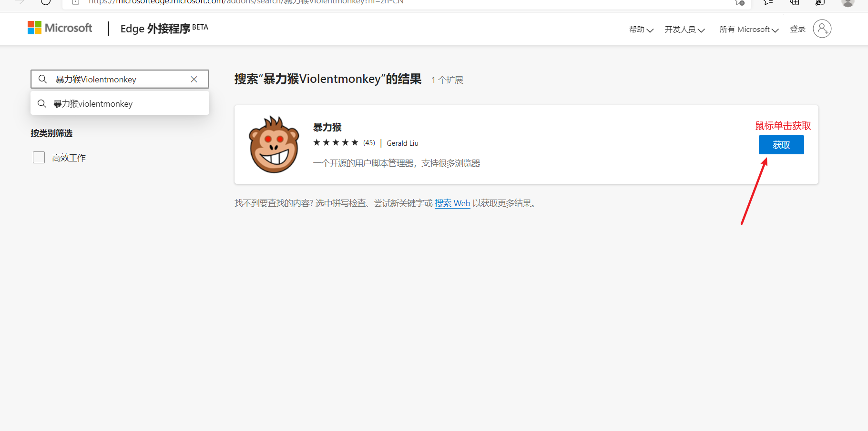Expand the 开发人员 dropdown menu

(684, 30)
